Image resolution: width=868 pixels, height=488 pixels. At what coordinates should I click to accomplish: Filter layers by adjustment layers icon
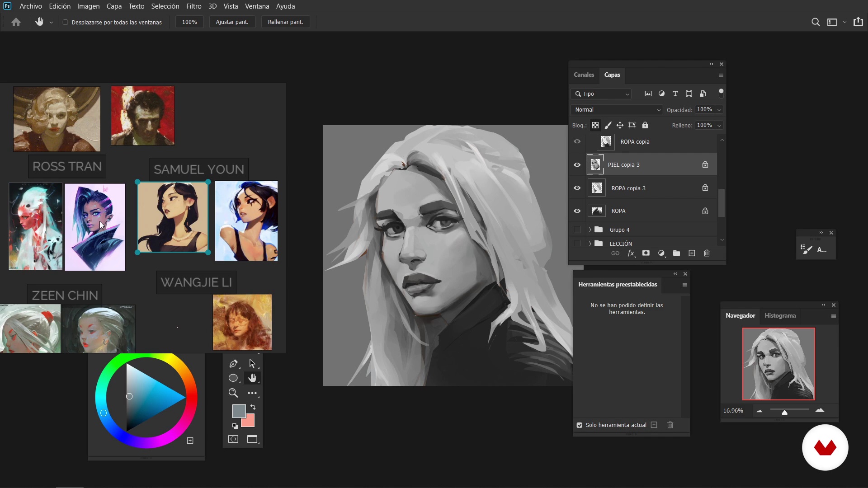click(662, 94)
